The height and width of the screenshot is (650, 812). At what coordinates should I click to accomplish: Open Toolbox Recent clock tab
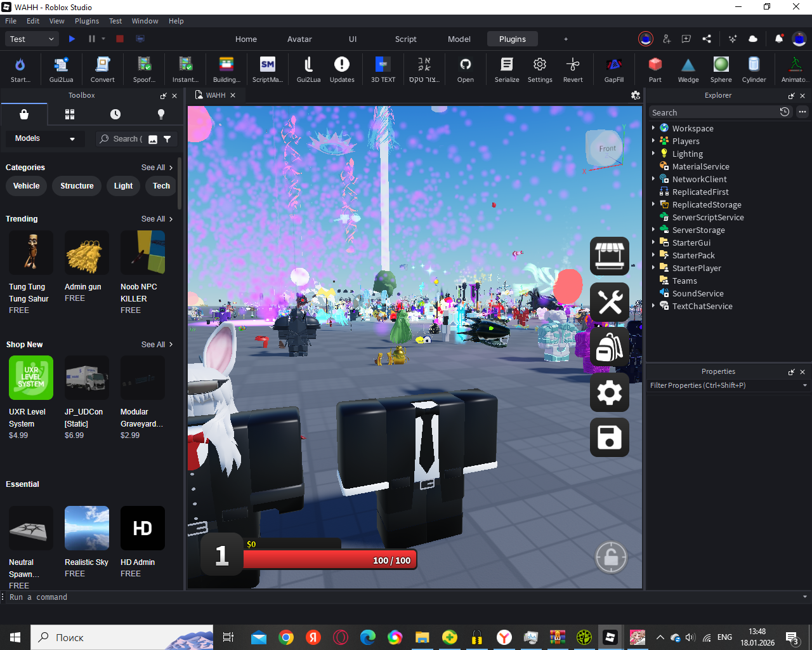click(x=115, y=114)
